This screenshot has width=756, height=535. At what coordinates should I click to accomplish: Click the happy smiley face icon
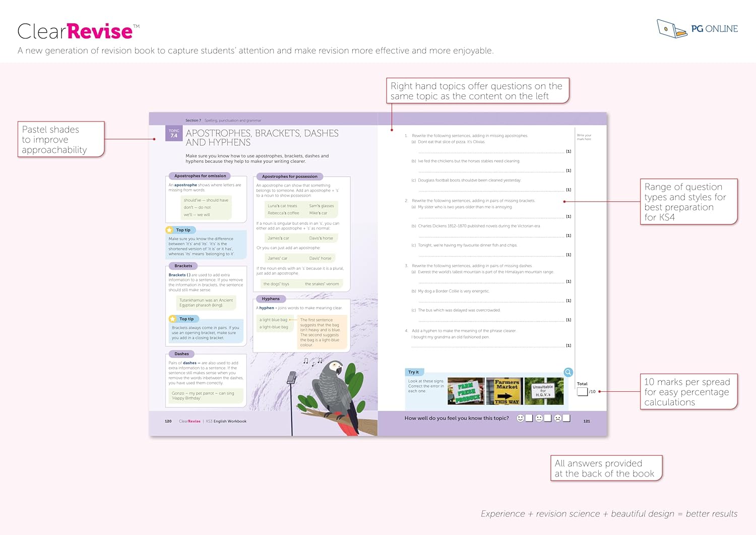click(520, 418)
